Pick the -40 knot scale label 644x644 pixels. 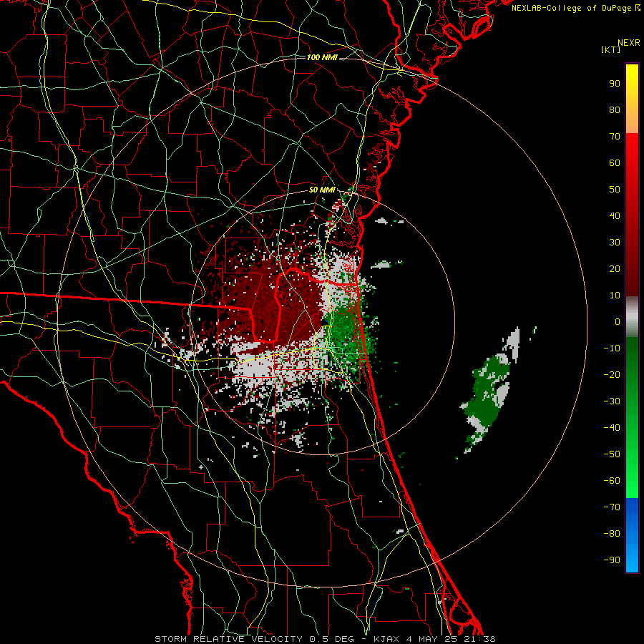click(612, 428)
